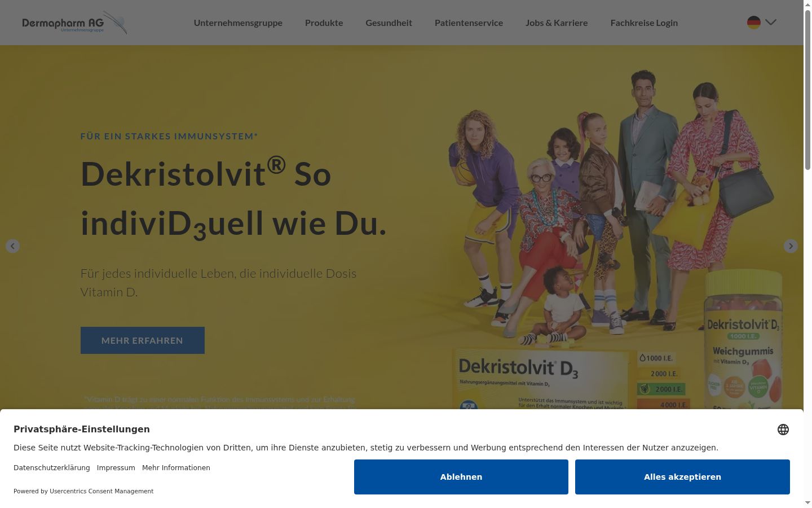Open the Mehr Informationen link

coord(176,468)
